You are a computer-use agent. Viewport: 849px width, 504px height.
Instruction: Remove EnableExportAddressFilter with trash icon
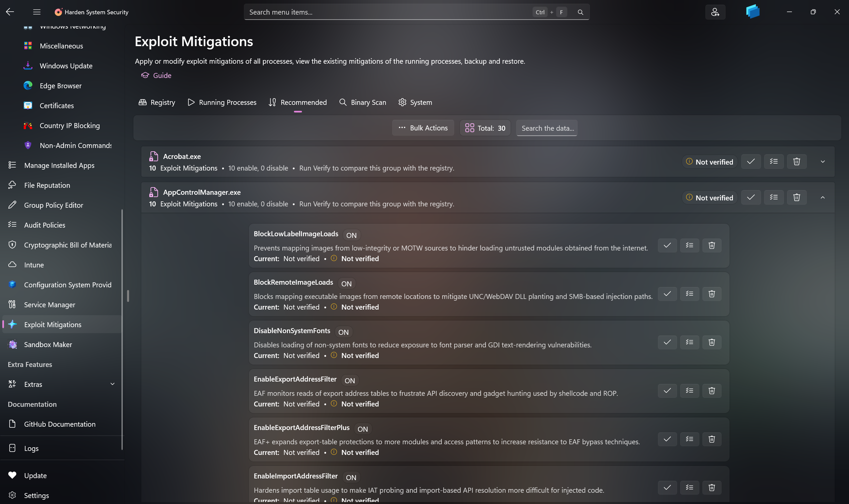(x=712, y=391)
